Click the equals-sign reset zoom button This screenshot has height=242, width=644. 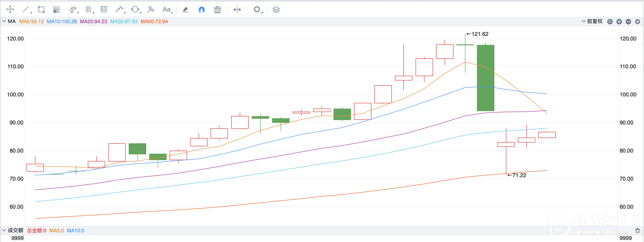pos(610,22)
